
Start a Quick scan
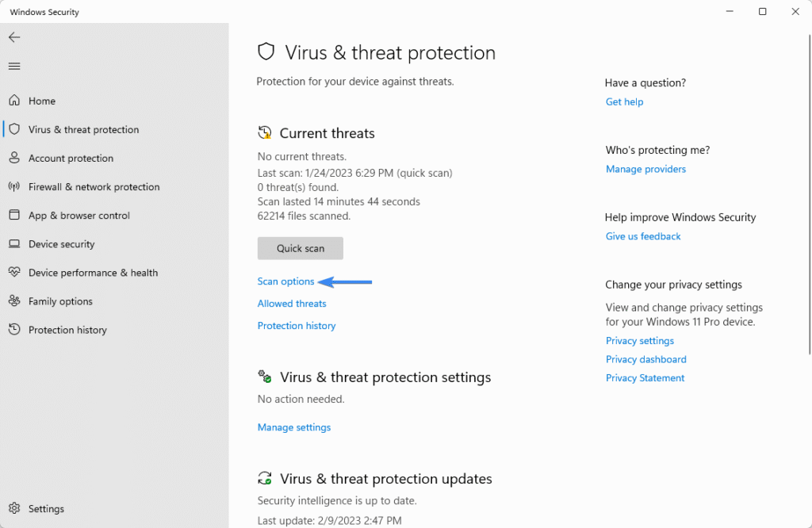tap(301, 248)
